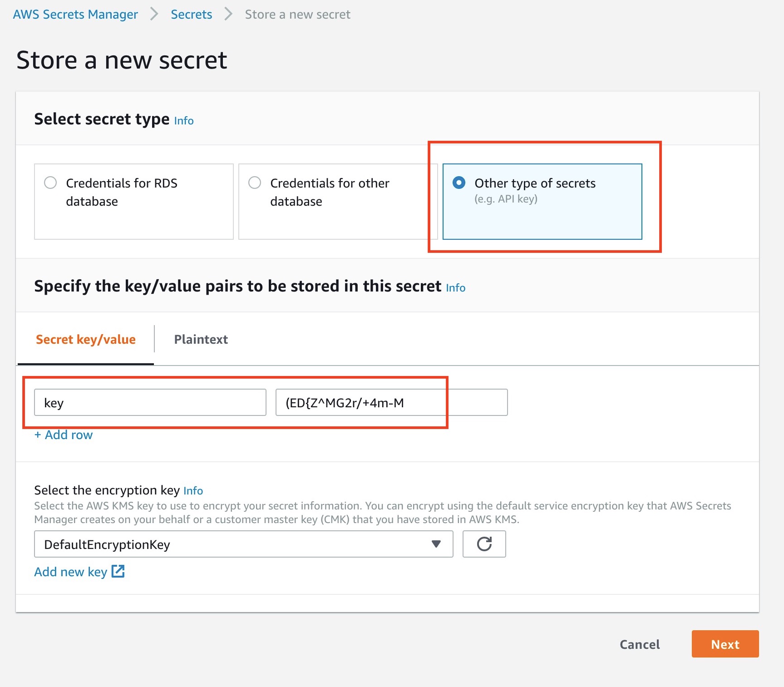Click the dropdown arrow on DefaultEncryptionKey
The width and height of the screenshot is (784, 687).
[436, 544]
